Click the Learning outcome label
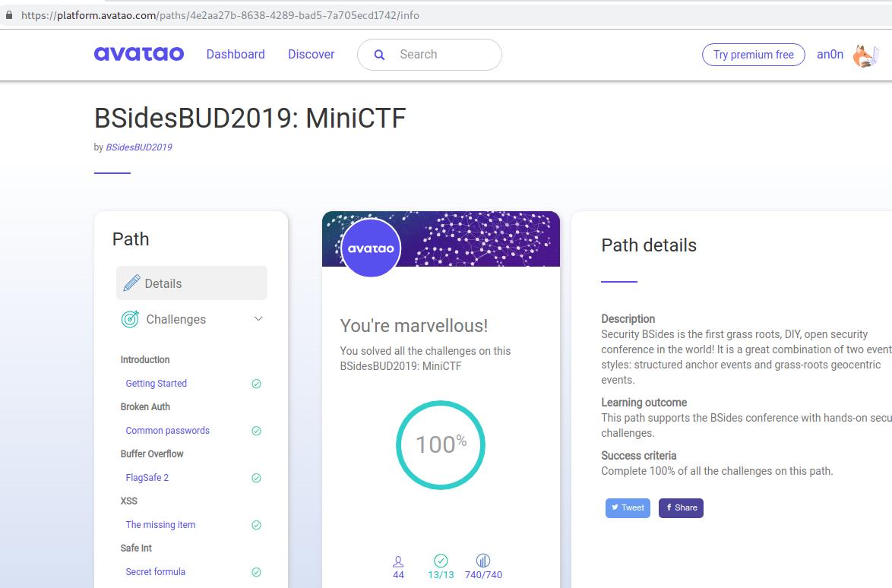This screenshot has height=588, width=892. (x=644, y=403)
